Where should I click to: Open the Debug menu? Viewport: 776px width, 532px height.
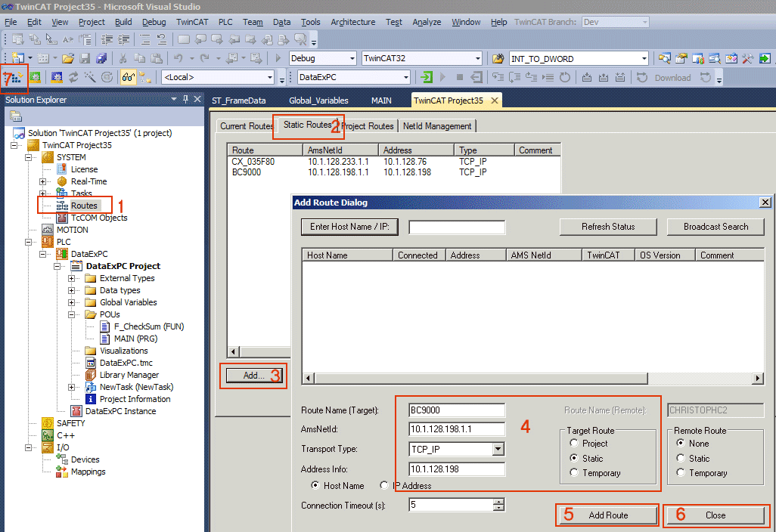coord(154,22)
